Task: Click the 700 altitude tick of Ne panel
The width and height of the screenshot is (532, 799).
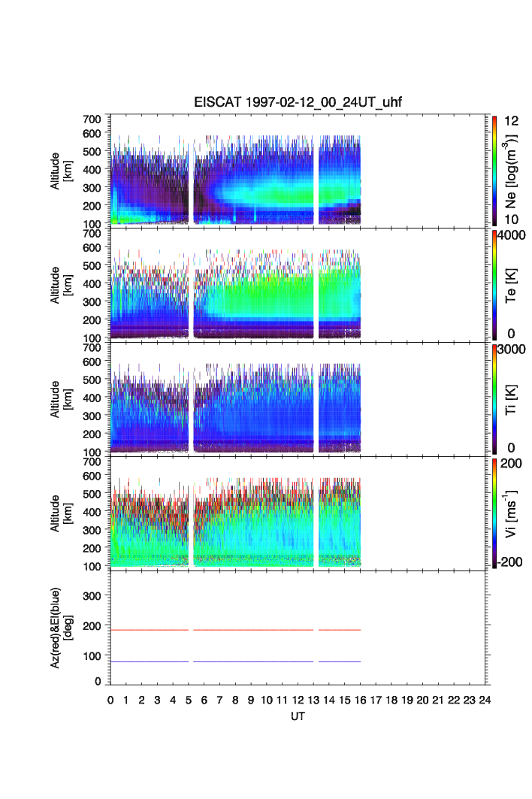Action: click(x=92, y=120)
